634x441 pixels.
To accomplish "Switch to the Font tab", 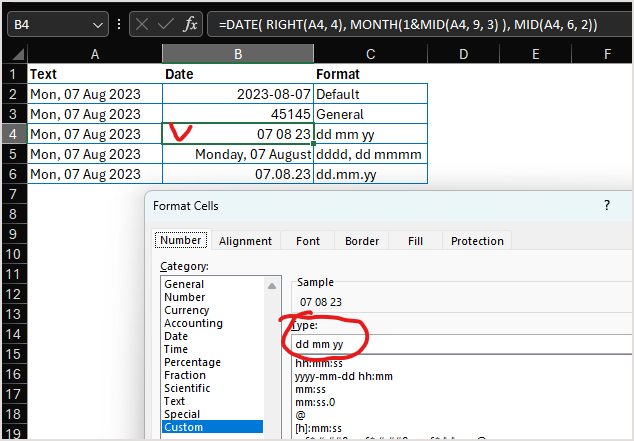I will (308, 241).
